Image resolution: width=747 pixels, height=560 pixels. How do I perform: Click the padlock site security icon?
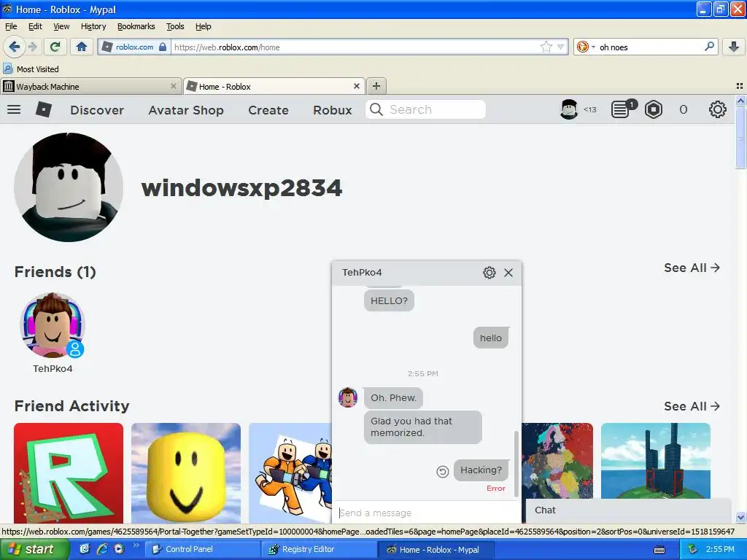(163, 47)
